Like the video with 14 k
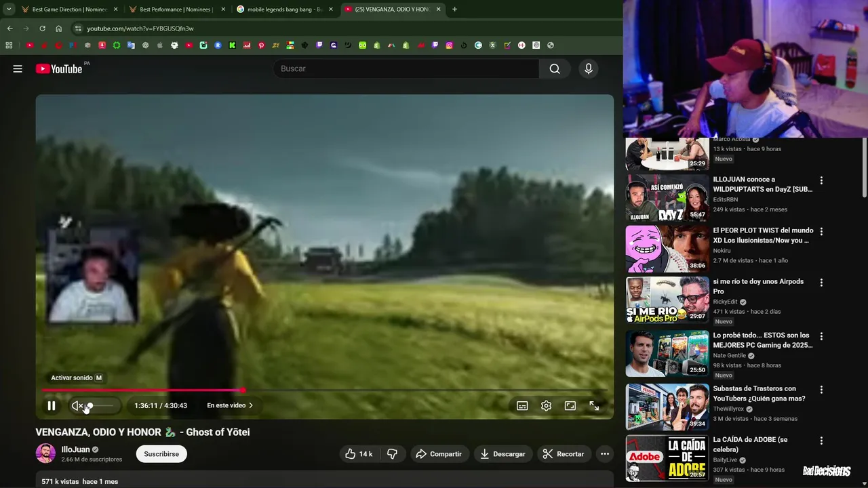The width and height of the screenshot is (868, 488). [x=359, y=454]
